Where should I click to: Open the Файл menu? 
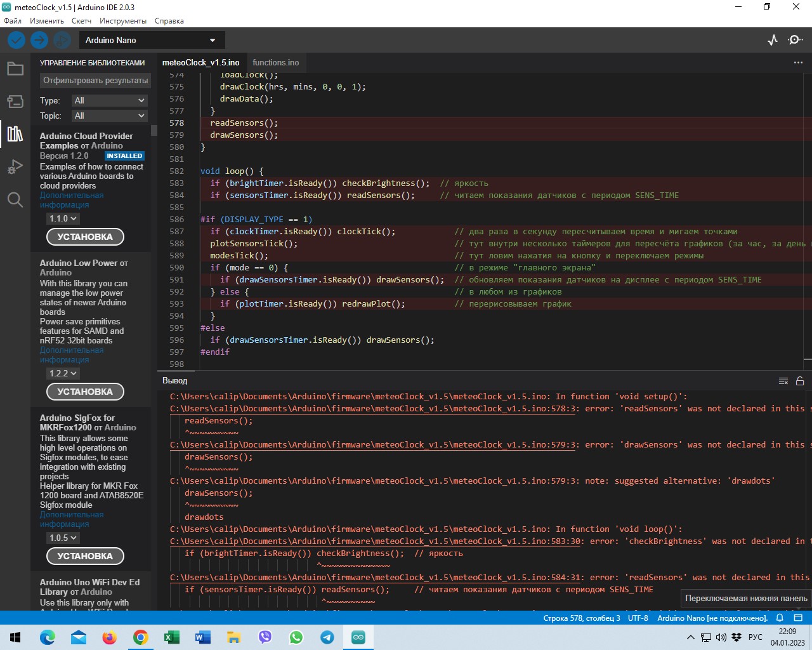(x=13, y=21)
